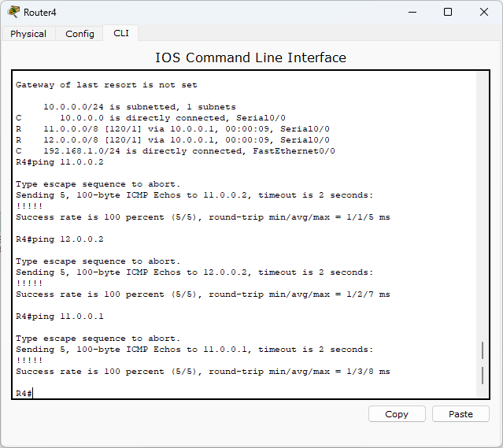Click the Copy button
503x448 pixels.
click(397, 414)
